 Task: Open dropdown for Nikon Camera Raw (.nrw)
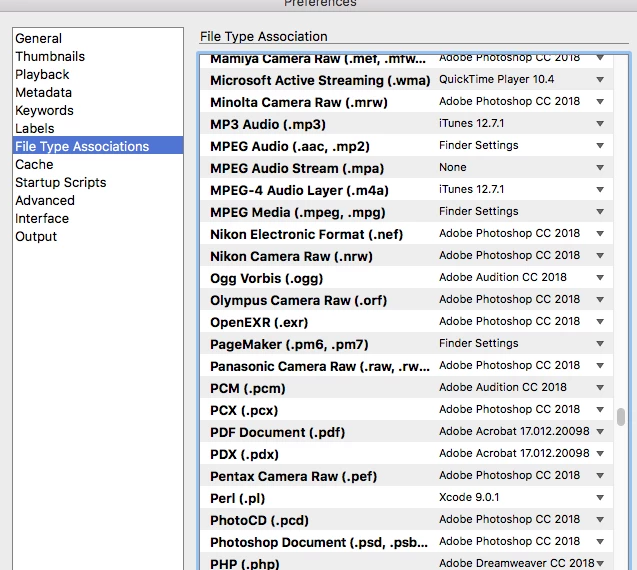click(600, 256)
